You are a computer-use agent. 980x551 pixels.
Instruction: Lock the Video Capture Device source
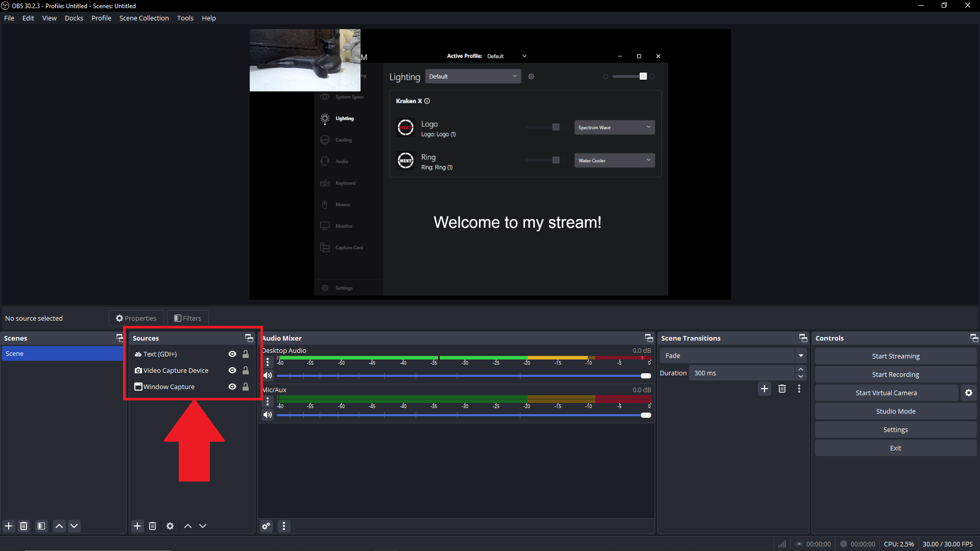(x=246, y=370)
